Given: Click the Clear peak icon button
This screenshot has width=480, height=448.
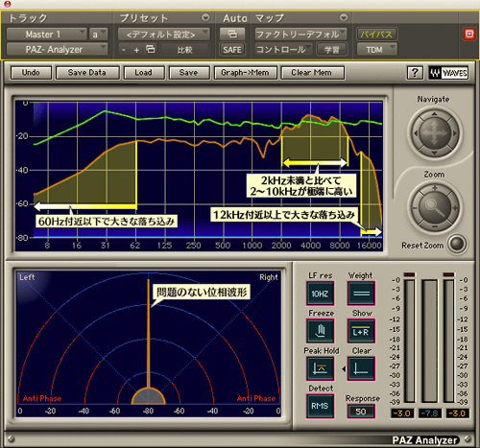Looking at the screenshot, I should tap(361, 368).
